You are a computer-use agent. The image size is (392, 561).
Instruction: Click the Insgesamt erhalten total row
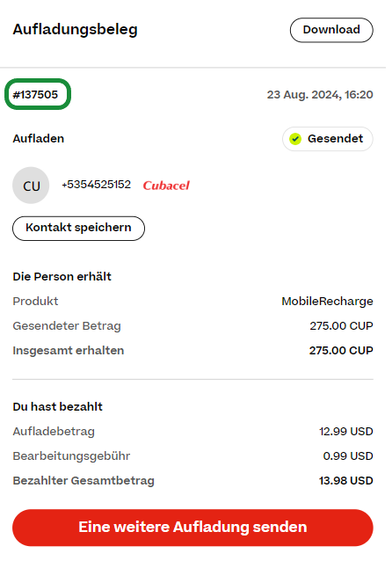(192, 351)
